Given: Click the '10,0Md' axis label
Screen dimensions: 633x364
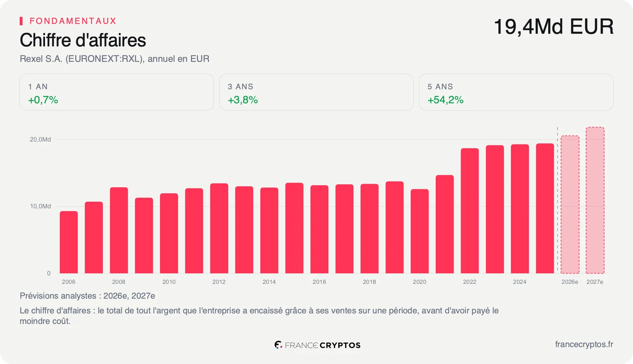Looking at the screenshot, I should pos(40,206).
